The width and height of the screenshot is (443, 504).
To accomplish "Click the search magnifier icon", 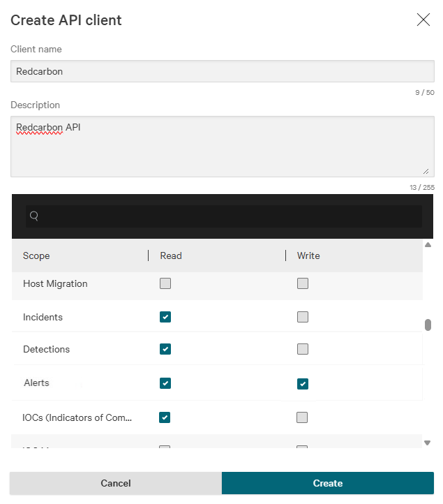I will [x=33, y=216].
